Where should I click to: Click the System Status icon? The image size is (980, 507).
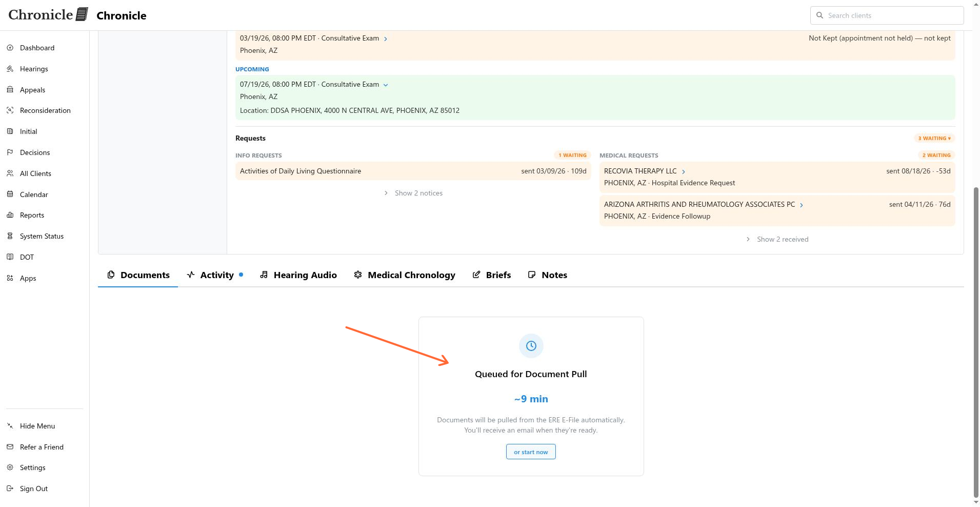[x=10, y=236]
